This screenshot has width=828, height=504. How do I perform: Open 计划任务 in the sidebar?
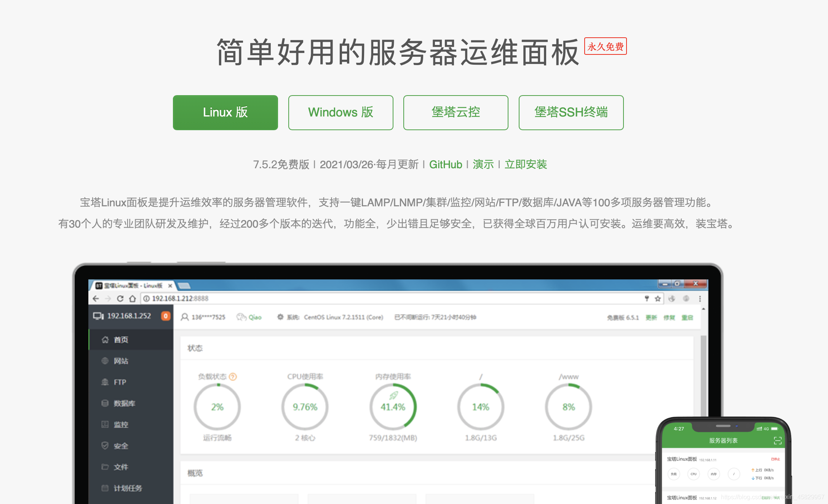point(131,488)
